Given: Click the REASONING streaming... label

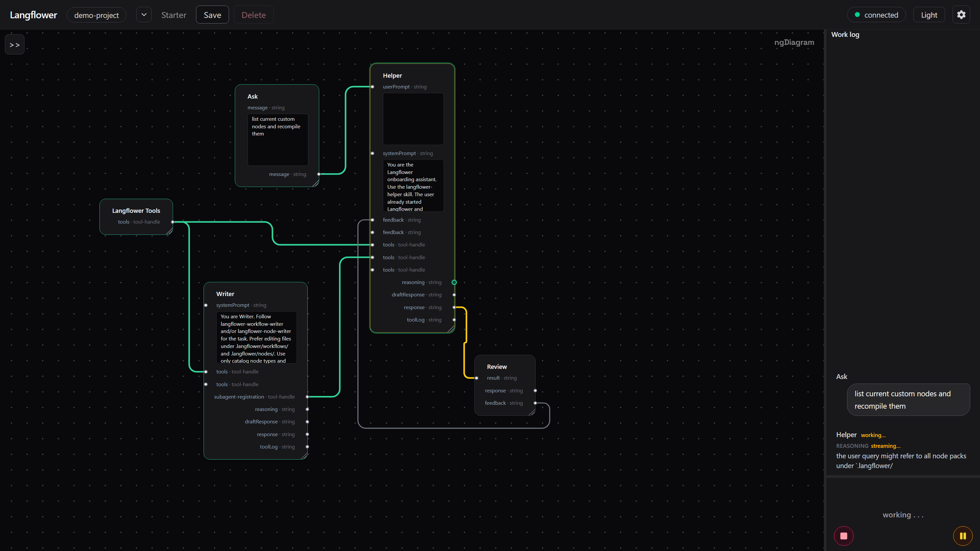Looking at the screenshot, I should click(868, 446).
